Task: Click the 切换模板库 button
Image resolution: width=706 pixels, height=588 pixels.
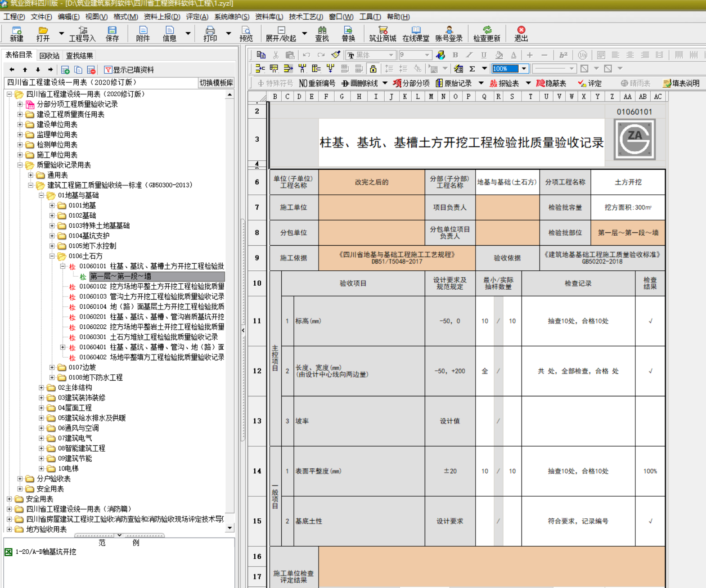Action: pos(216,83)
